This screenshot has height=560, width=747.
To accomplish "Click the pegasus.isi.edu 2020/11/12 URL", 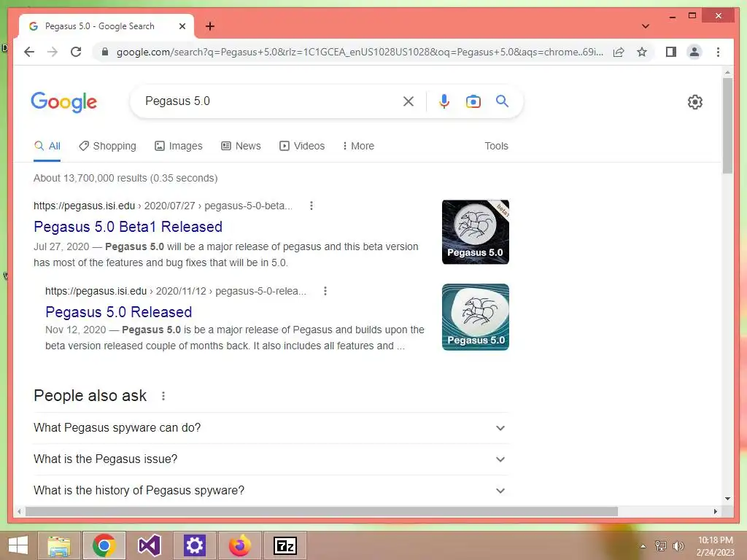I will [x=176, y=291].
